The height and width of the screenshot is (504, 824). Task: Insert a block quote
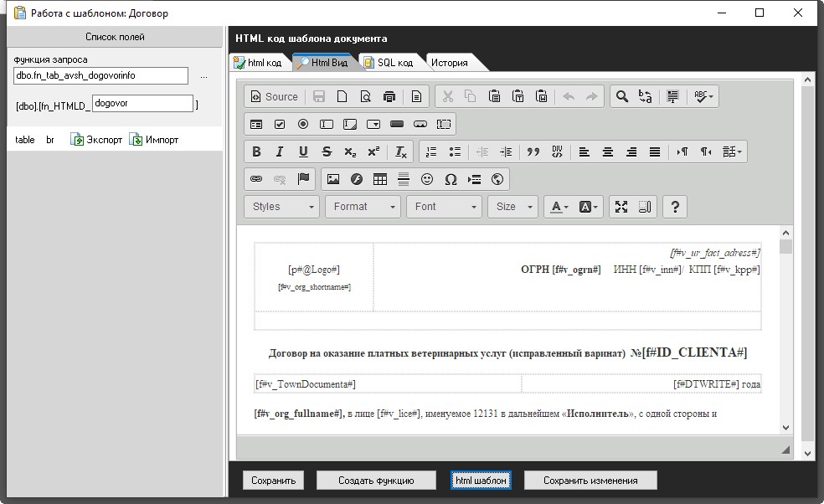pyautogui.click(x=533, y=152)
